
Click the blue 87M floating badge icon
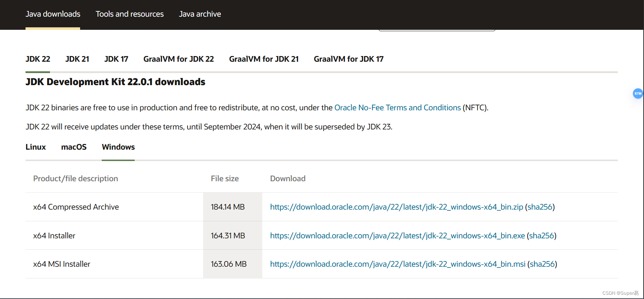click(638, 94)
